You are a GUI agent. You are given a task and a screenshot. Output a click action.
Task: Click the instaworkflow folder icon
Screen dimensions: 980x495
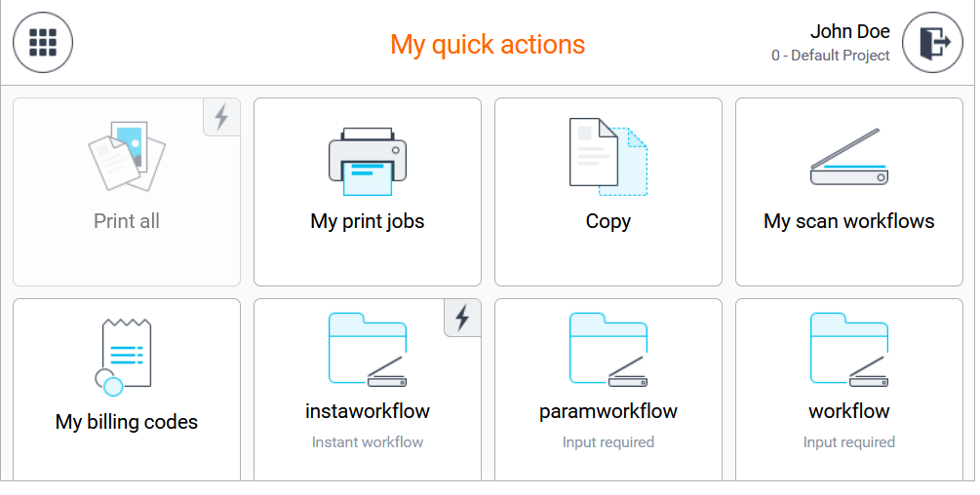tap(368, 349)
